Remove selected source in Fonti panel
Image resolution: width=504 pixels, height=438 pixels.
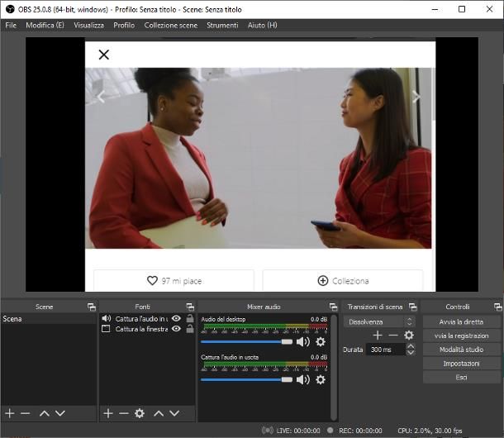coord(124,413)
